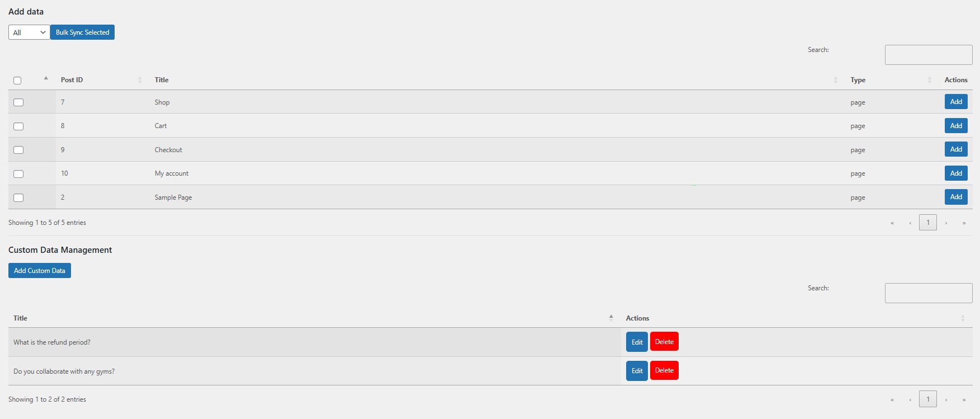Go to previous page of custom data table

[910, 400]
